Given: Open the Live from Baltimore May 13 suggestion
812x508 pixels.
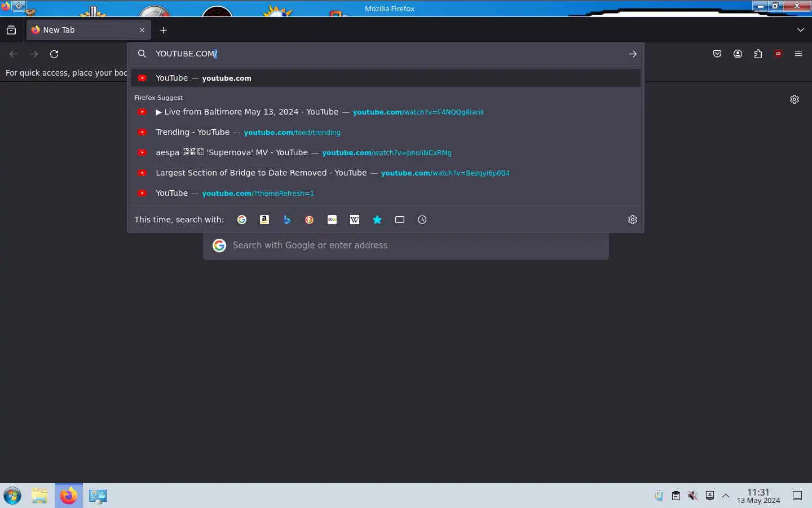Looking at the screenshot, I should click(386, 112).
